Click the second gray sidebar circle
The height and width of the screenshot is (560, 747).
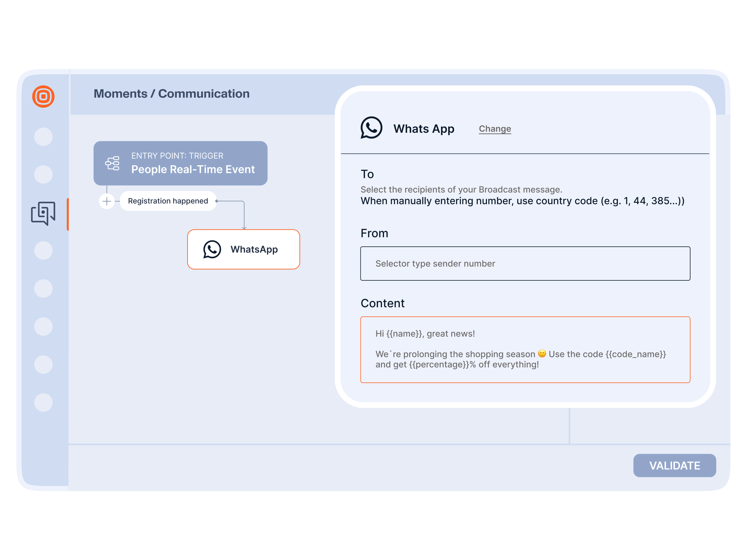[x=43, y=175]
